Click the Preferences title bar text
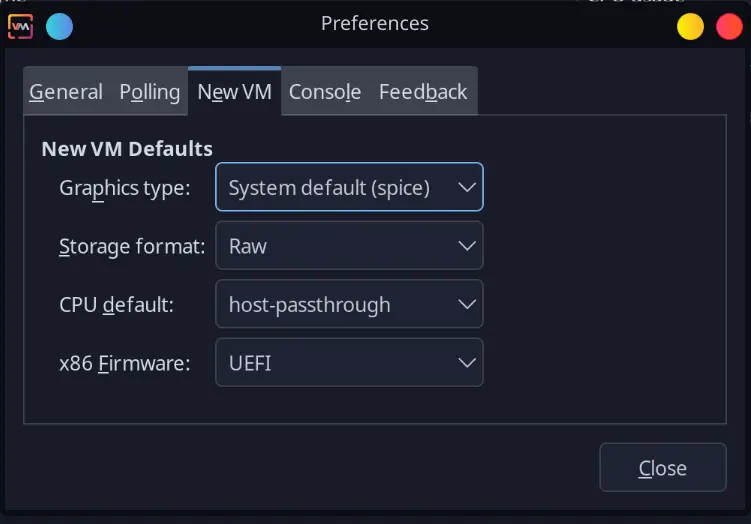The width and height of the screenshot is (751, 524). 375,23
